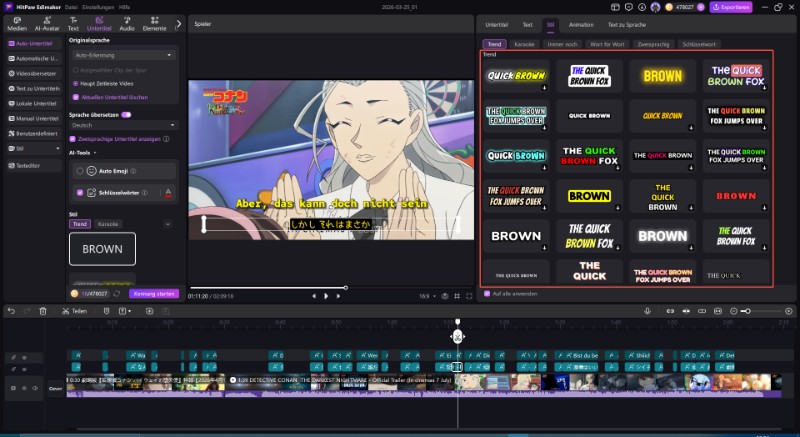Click the Exportieren button
This screenshot has width=800, height=437.
pyautogui.click(x=731, y=7)
